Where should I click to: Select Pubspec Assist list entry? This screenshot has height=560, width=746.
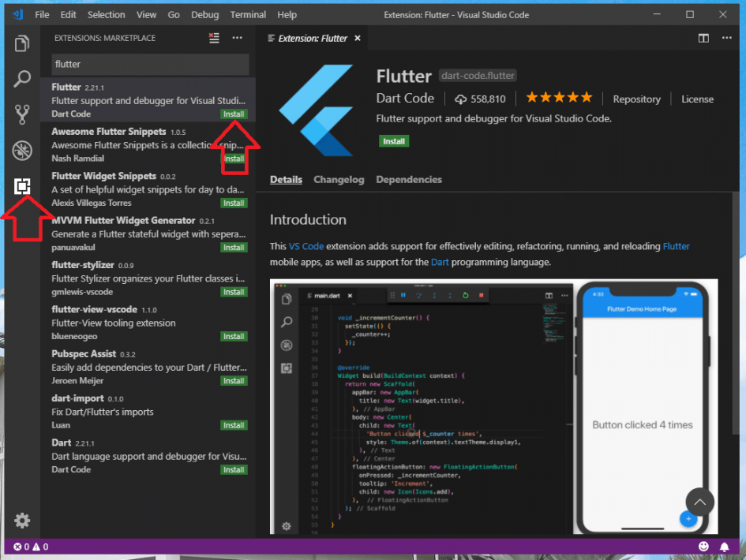point(148,367)
